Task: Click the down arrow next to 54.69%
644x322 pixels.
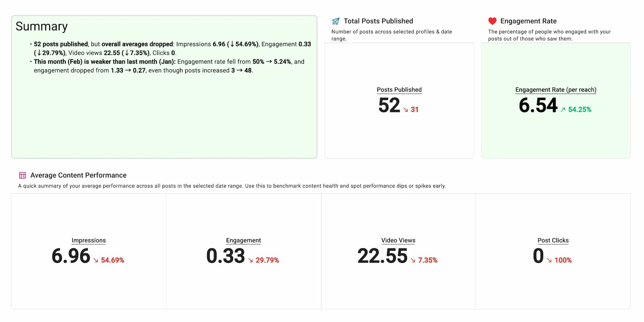Action: [x=96, y=260]
